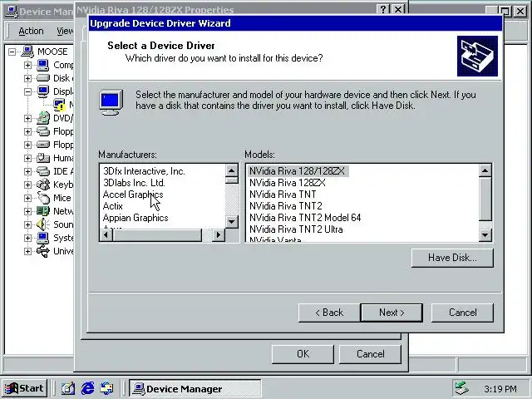
Task: Click Manufacturers list scroll right arrow
Action: click(218, 234)
